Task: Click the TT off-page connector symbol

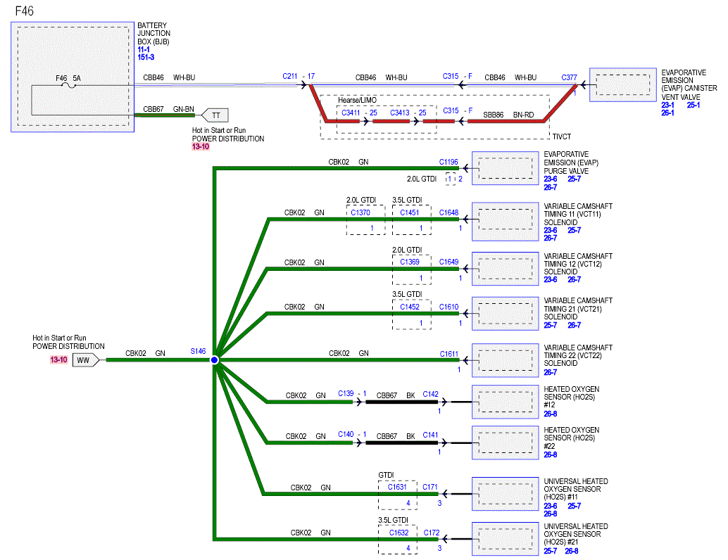Action: pos(215,115)
